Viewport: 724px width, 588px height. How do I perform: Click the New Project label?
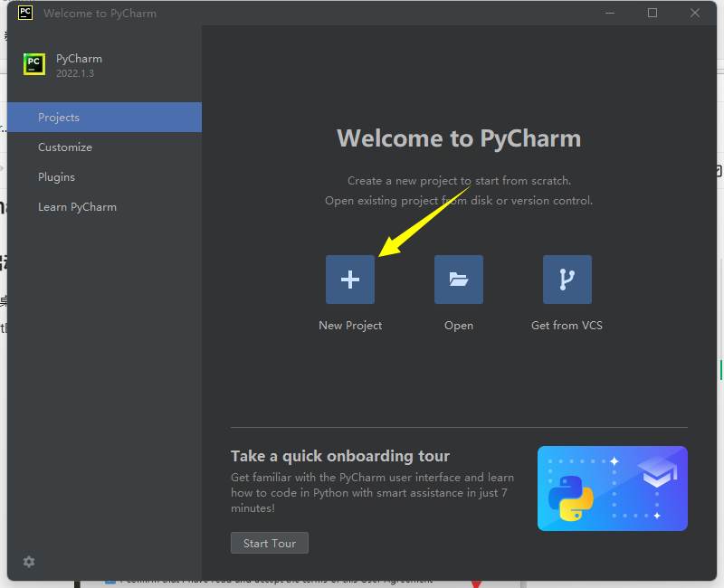coord(350,326)
